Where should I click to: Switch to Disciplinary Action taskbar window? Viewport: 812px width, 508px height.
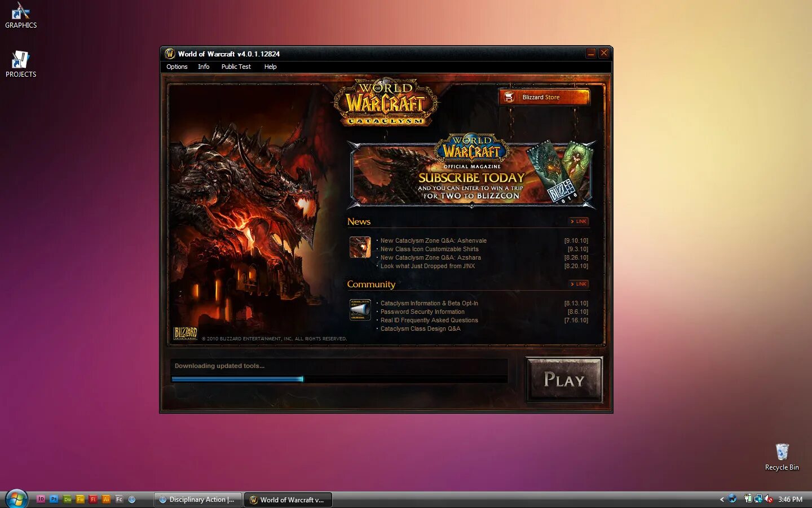pyautogui.click(x=198, y=500)
